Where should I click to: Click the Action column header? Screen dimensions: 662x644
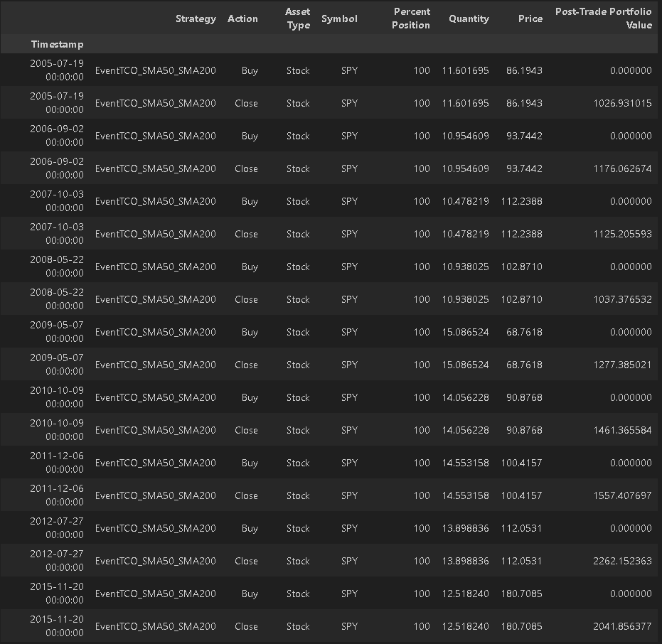click(242, 18)
